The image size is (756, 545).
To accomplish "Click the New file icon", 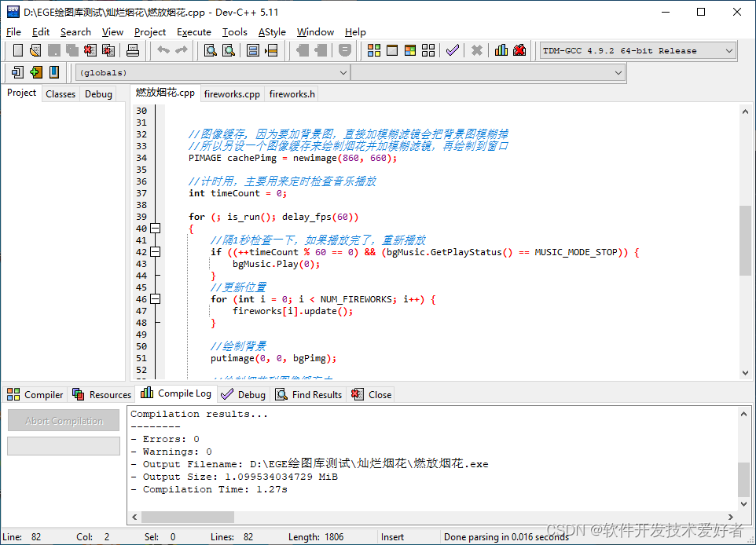I will pos(17,49).
